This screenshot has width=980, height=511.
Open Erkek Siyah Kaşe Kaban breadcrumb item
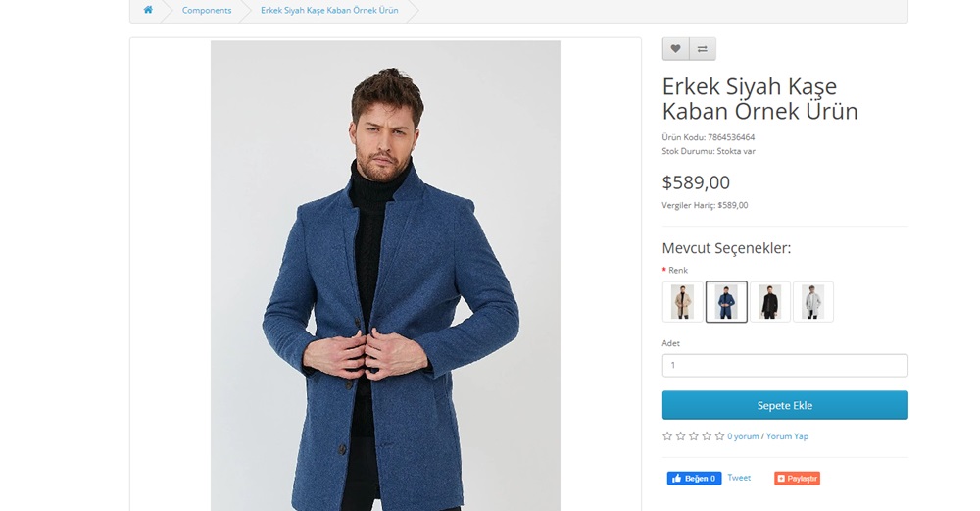[328, 10]
